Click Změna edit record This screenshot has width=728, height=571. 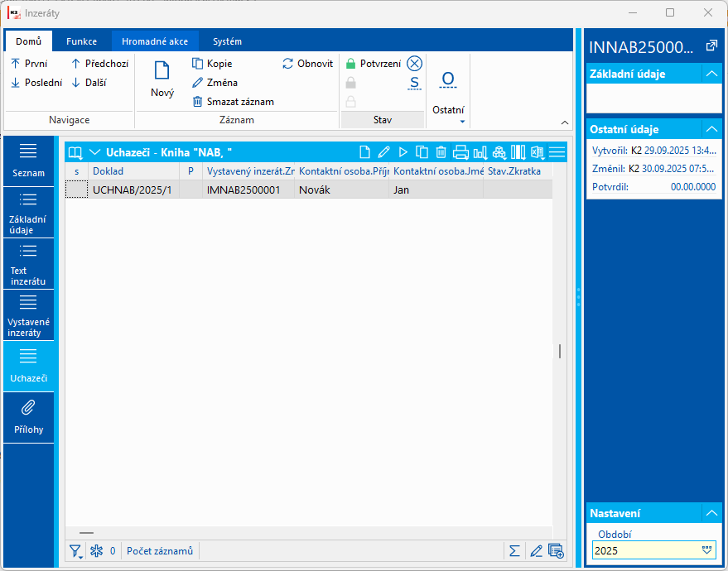coord(215,83)
